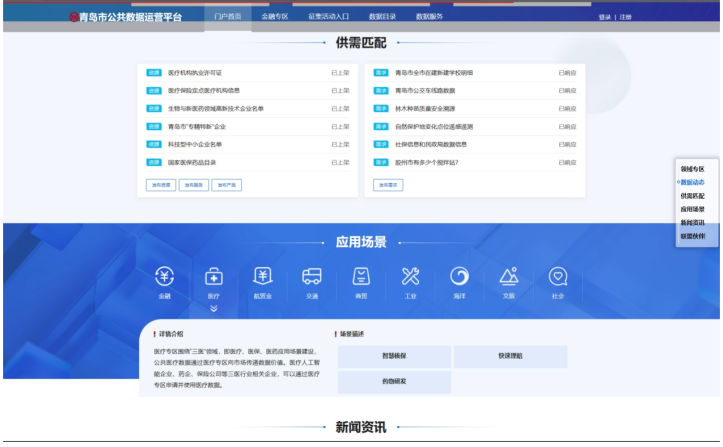This screenshot has height=447, width=723.
Task: Click the 发布资源 button
Action: tap(160, 185)
